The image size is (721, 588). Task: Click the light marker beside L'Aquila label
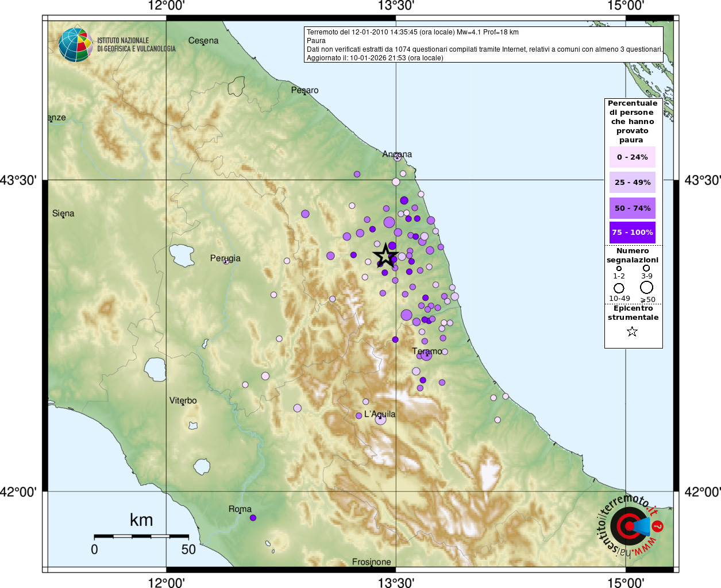pos(380,420)
